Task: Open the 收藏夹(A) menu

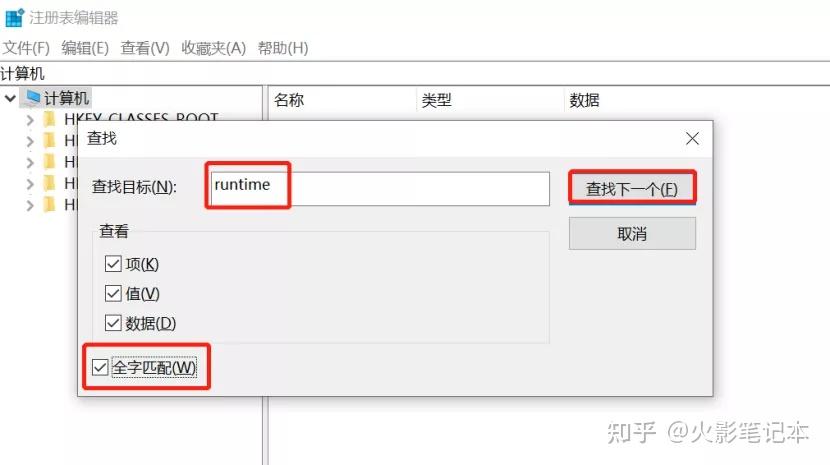Action: (x=213, y=48)
